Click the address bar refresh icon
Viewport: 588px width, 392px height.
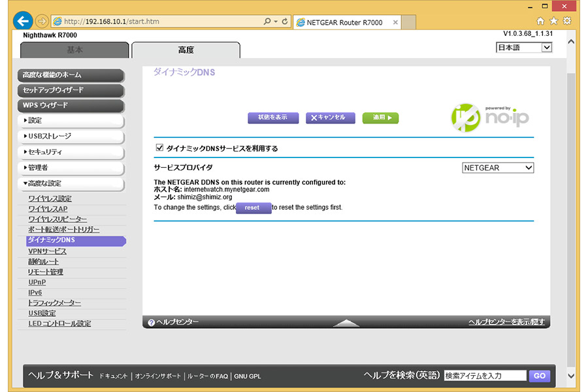284,22
